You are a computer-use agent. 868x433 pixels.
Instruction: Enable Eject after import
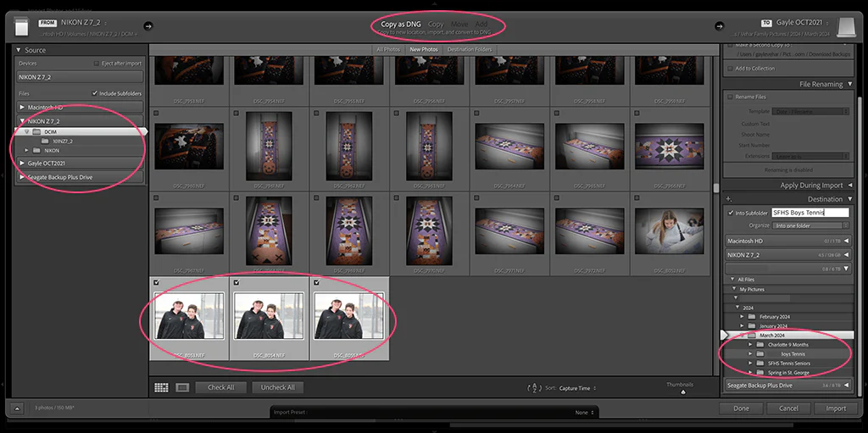(97, 64)
